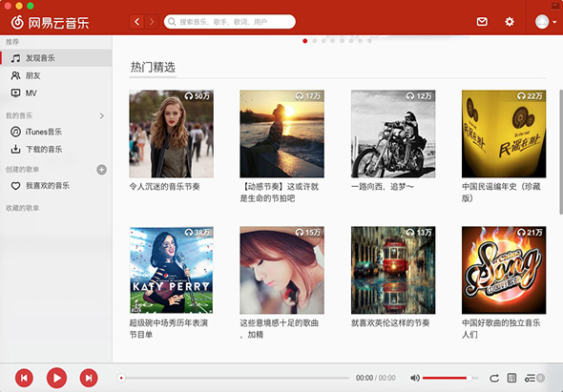Start playback with the play button
The height and width of the screenshot is (392, 563).
pos(56,378)
